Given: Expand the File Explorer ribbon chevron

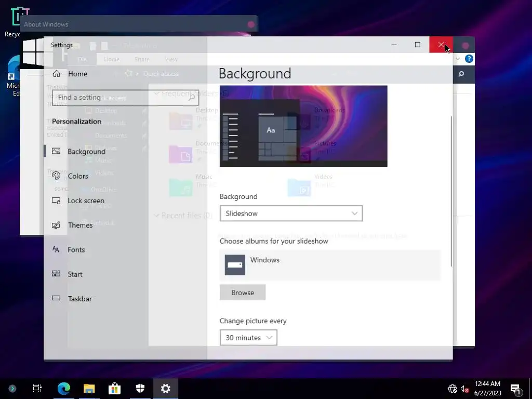Looking at the screenshot, I should (x=457, y=59).
